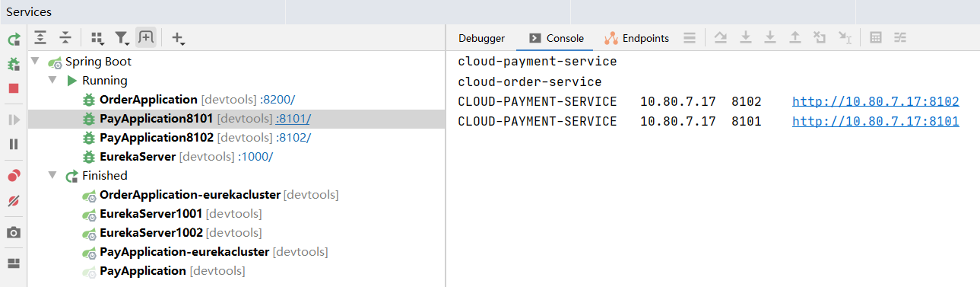This screenshot has width=980, height=287.
Task: Stop the running service with red square
Action: (x=14, y=88)
